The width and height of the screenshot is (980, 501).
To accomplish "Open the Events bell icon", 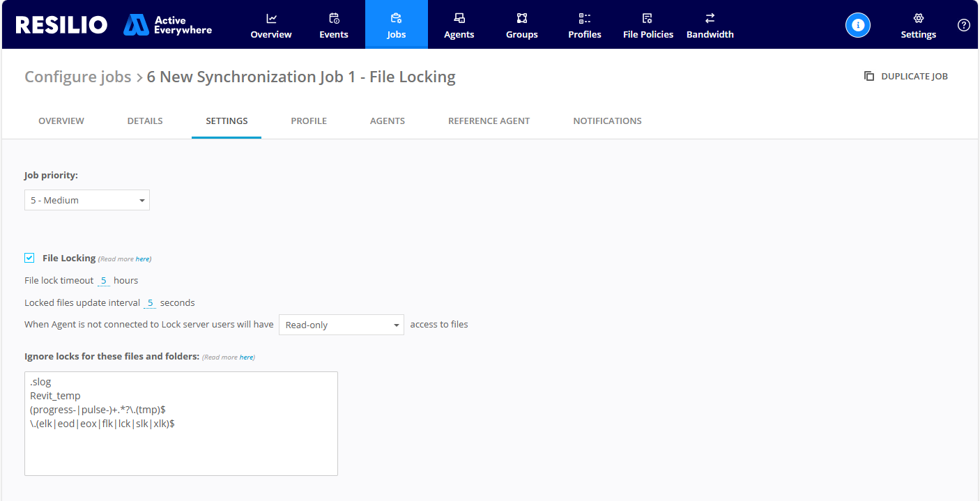I will click(334, 17).
